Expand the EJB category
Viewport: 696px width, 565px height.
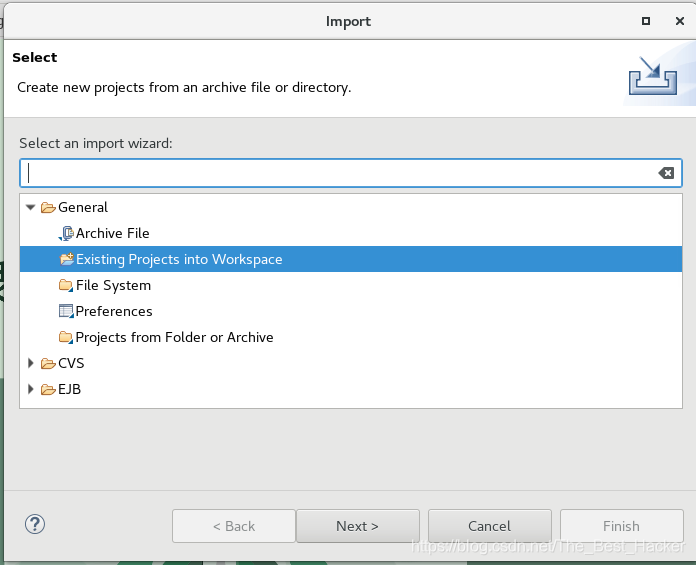pyautogui.click(x=31, y=389)
